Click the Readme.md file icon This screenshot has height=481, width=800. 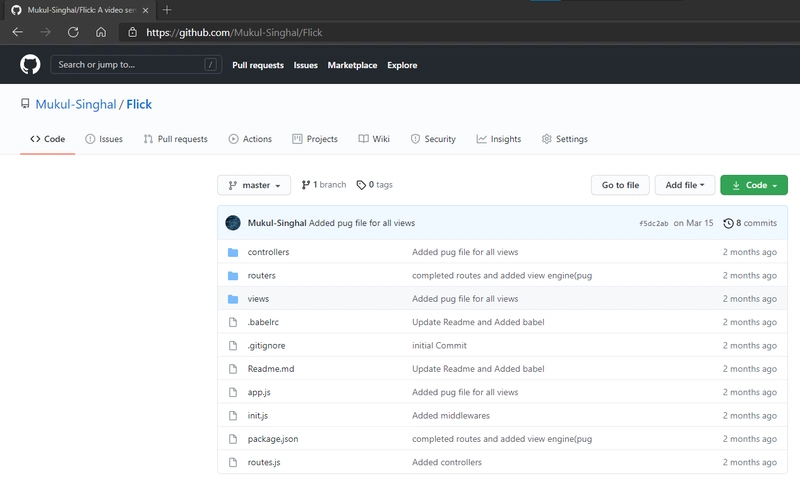coord(233,369)
